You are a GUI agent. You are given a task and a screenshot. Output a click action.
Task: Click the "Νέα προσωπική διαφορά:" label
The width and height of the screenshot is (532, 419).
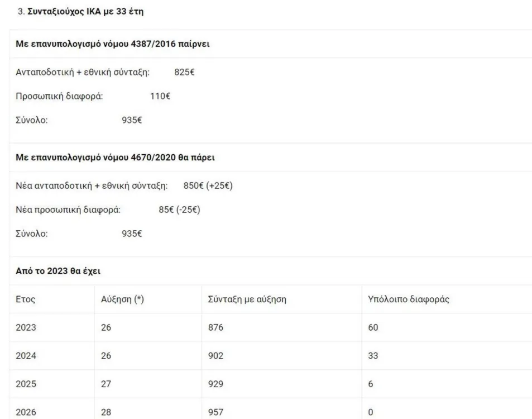click(68, 210)
